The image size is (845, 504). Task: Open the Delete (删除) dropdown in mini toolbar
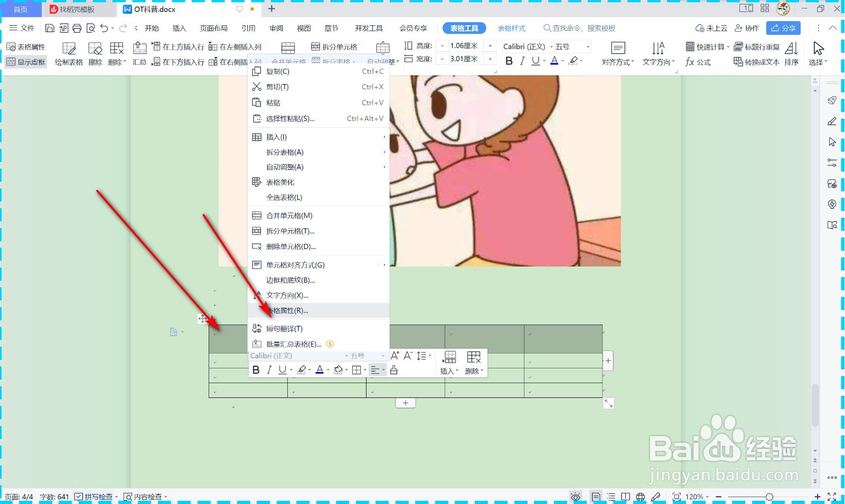tap(474, 363)
